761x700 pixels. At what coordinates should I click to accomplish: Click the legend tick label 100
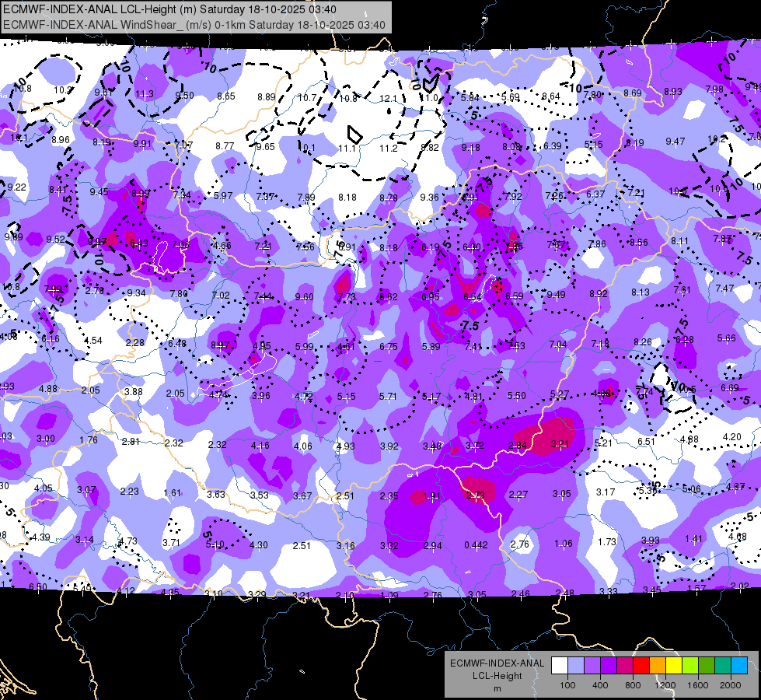tap(568, 685)
